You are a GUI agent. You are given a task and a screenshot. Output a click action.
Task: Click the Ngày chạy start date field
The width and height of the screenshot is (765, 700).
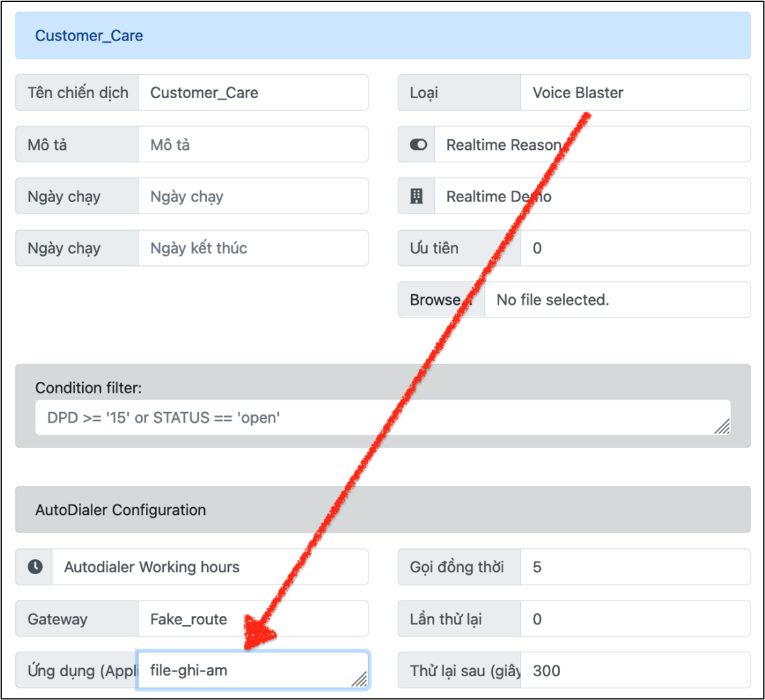[x=252, y=196]
